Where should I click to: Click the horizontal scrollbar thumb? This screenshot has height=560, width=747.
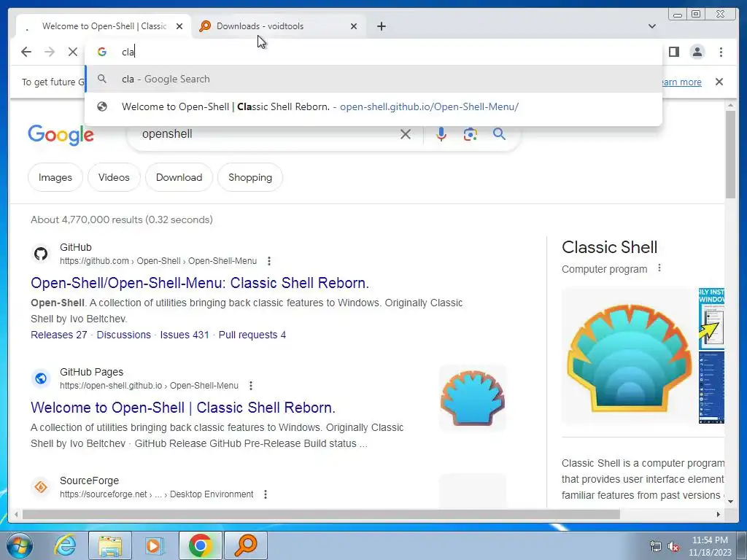(321, 514)
